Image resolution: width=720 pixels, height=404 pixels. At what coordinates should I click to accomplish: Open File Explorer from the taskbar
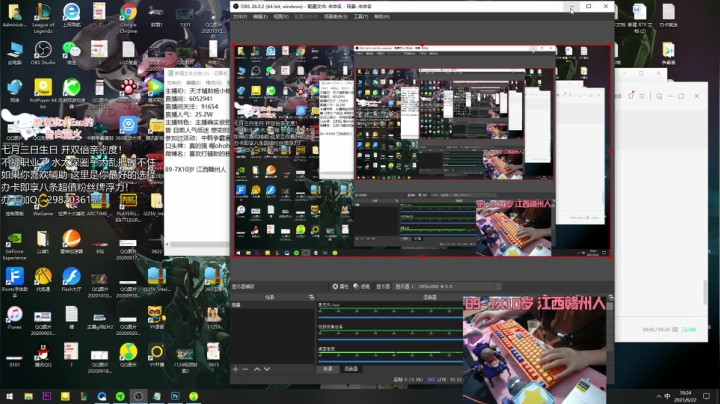28,396
